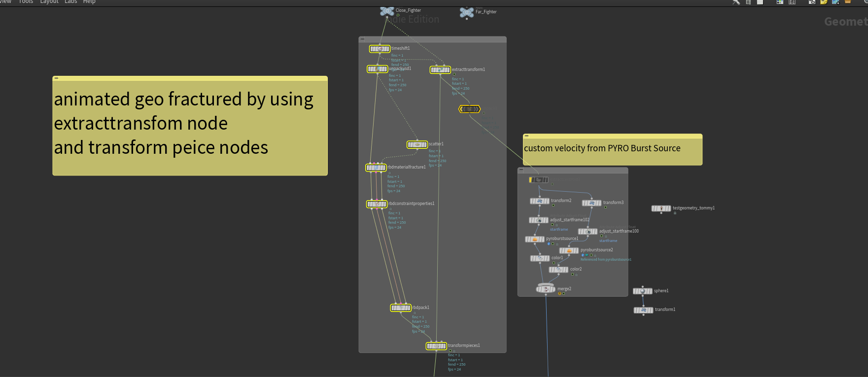Viewport: 868px width, 377px height.
Task: Toggle display flag on color1 node
Action: coord(548,258)
